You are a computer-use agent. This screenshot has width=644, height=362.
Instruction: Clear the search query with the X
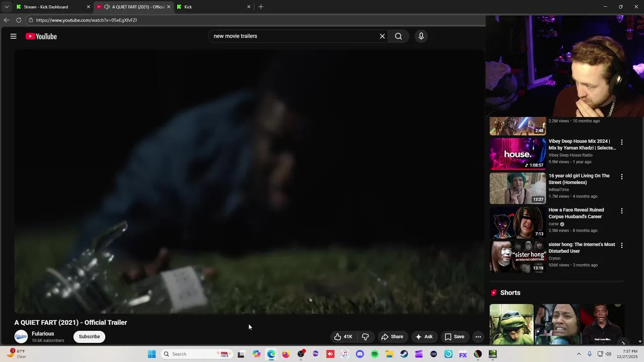point(382,36)
